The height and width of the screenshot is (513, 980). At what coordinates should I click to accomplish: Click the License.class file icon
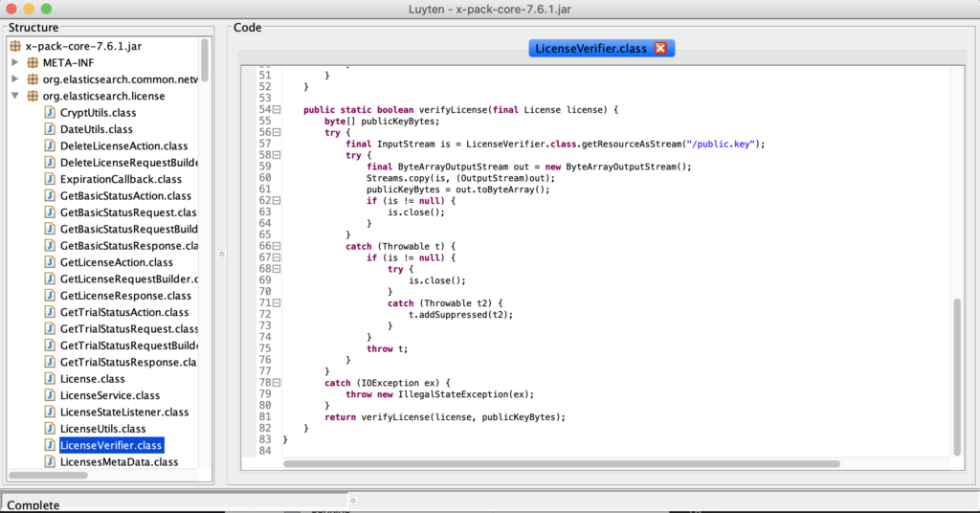pos(50,379)
